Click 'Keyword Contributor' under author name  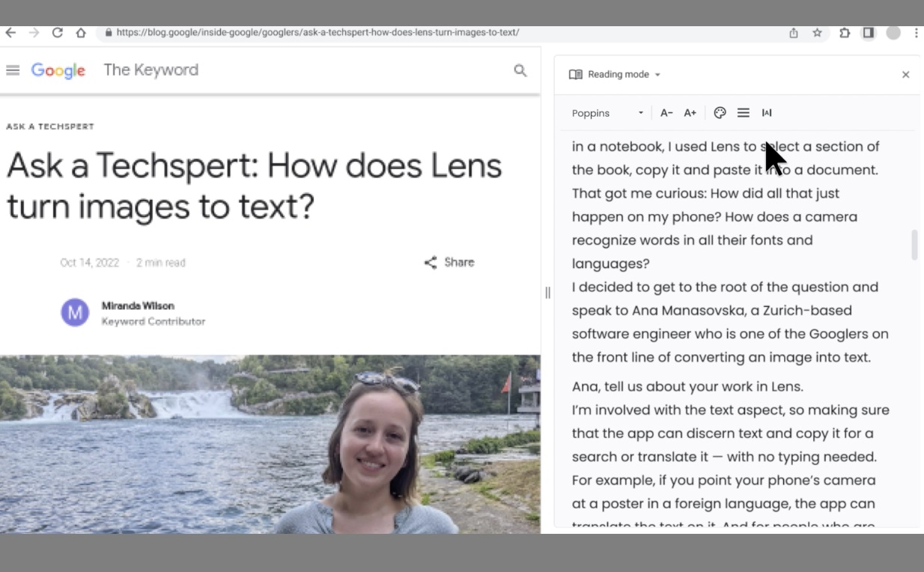(x=154, y=321)
